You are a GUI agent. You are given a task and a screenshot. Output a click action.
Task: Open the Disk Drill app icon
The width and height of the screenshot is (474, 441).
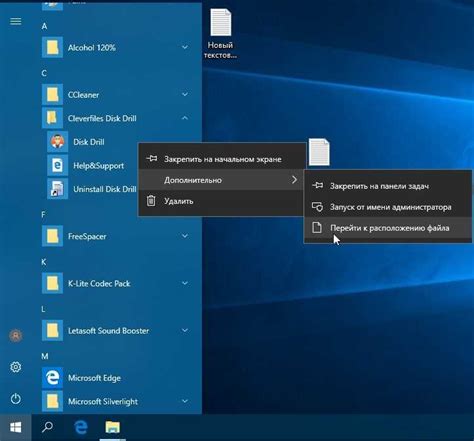coord(58,142)
